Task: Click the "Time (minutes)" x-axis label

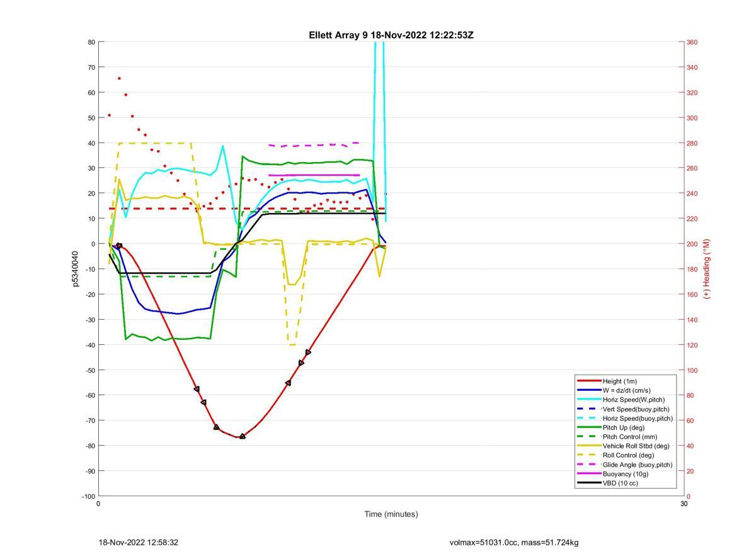Action: [x=391, y=514]
